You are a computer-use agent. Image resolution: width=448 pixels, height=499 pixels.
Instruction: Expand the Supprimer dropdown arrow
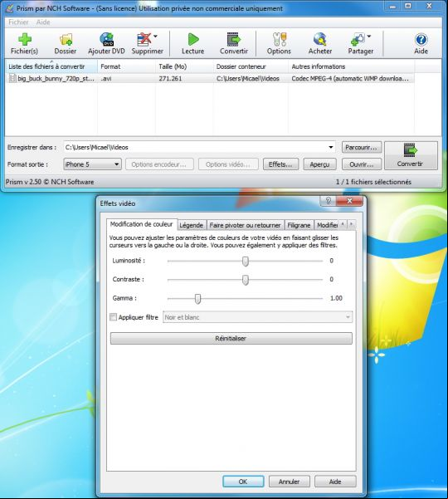(x=155, y=37)
